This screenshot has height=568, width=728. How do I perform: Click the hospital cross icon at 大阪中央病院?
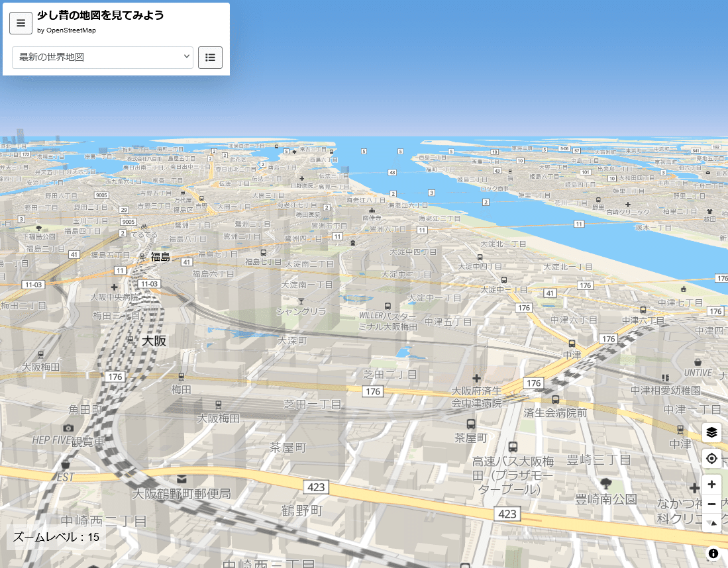pyautogui.click(x=114, y=287)
